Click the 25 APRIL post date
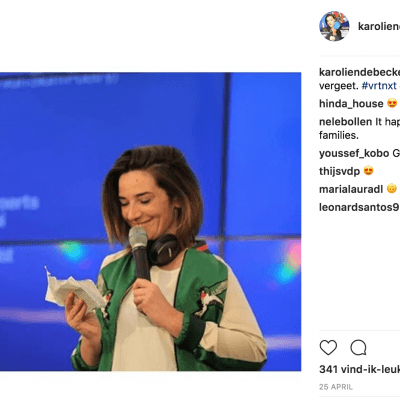 [336, 387]
